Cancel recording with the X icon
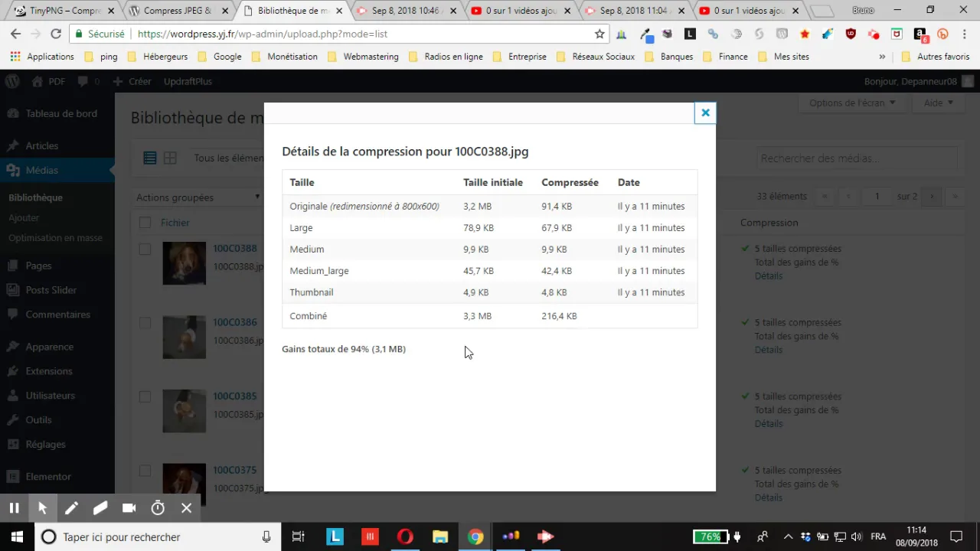Image resolution: width=980 pixels, height=551 pixels. pos(186,508)
